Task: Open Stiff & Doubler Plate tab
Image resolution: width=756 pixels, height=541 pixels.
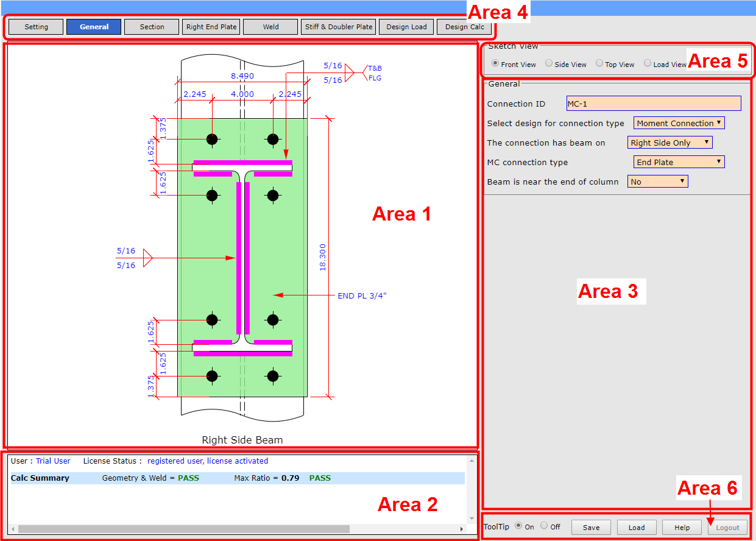Action: click(338, 27)
